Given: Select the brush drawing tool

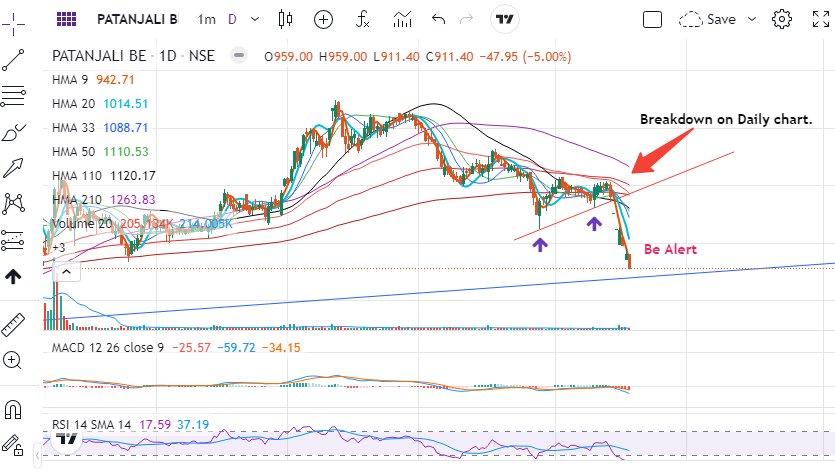Looking at the screenshot, I should 13,132.
